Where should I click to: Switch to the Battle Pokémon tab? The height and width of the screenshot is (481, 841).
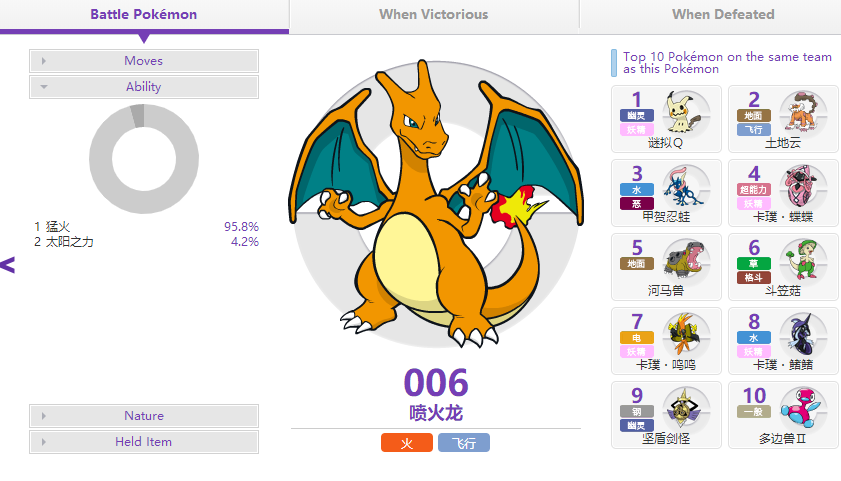click(144, 15)
